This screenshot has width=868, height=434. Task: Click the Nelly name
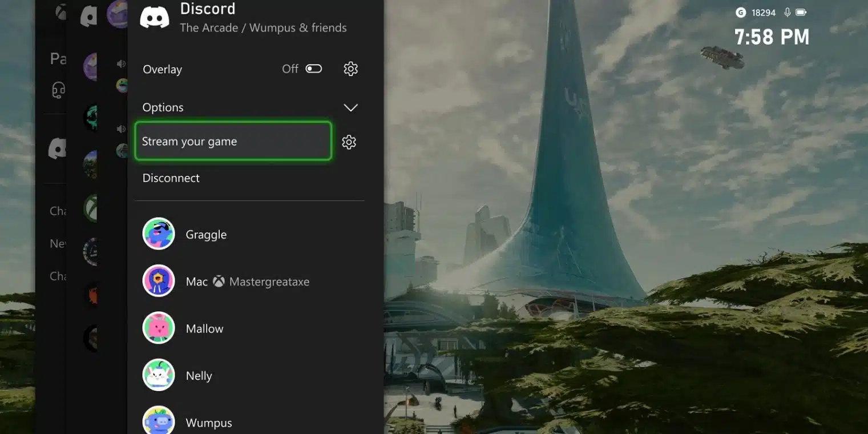click(x=199, y=376)
